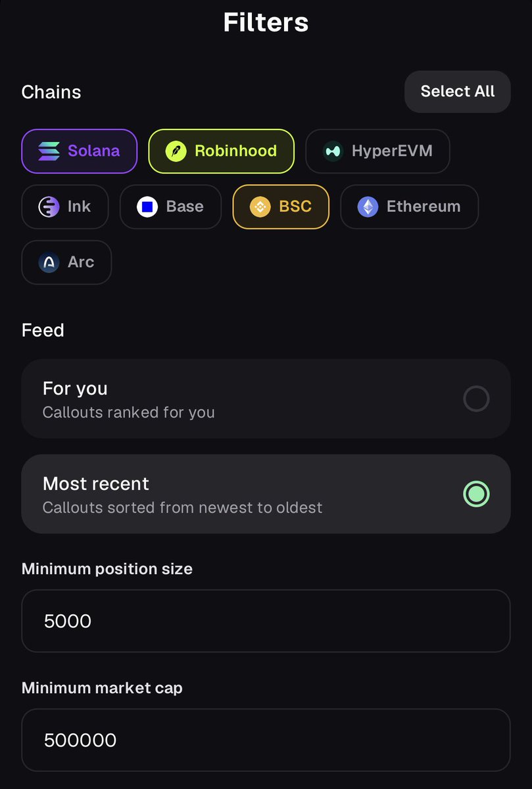Toggle the Solana chain filter chip
The width and height of the screenshot is (532, 789).
coord(80,151)
